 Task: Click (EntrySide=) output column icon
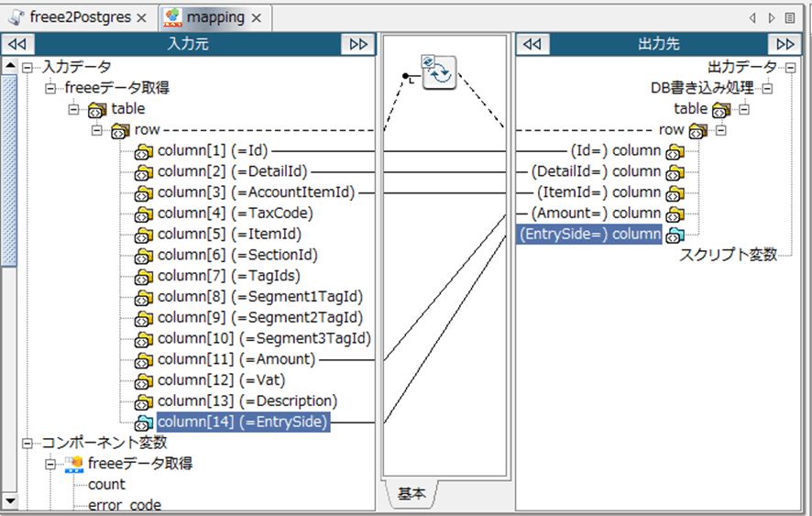coord(675,236)
